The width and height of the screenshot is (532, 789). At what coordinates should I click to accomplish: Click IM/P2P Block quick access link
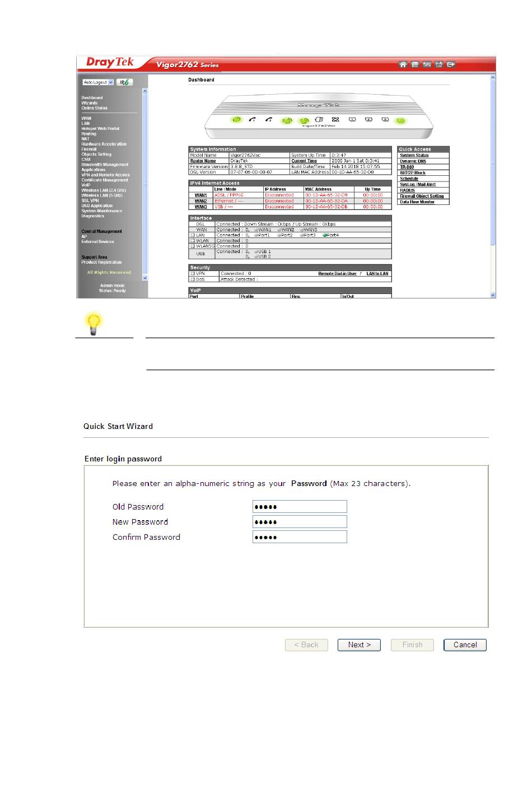pyautogui.click(x=413, y=173)
